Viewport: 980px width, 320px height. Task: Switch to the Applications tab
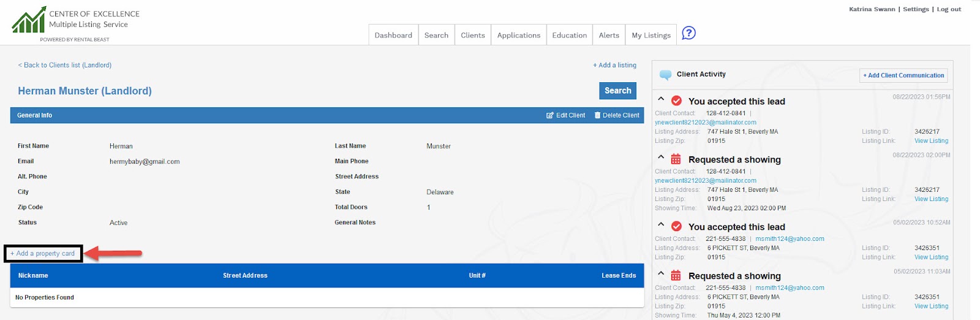pos(519,35)
